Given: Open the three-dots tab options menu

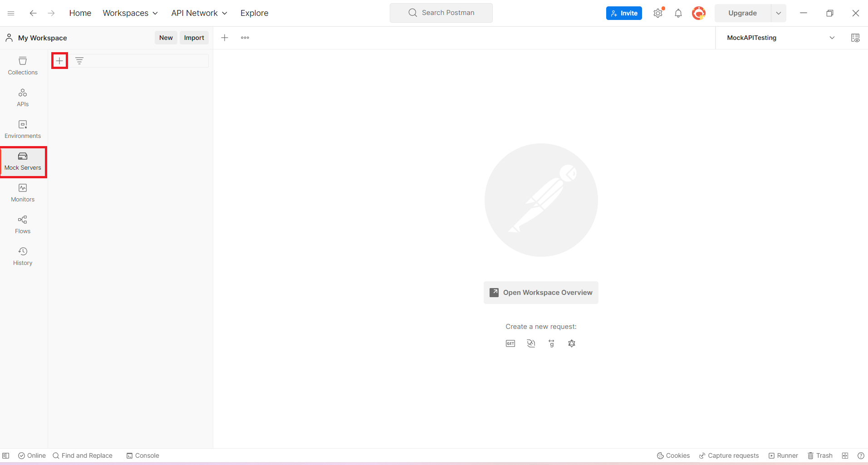Looking at the screenshot, I should click(245, 38).
